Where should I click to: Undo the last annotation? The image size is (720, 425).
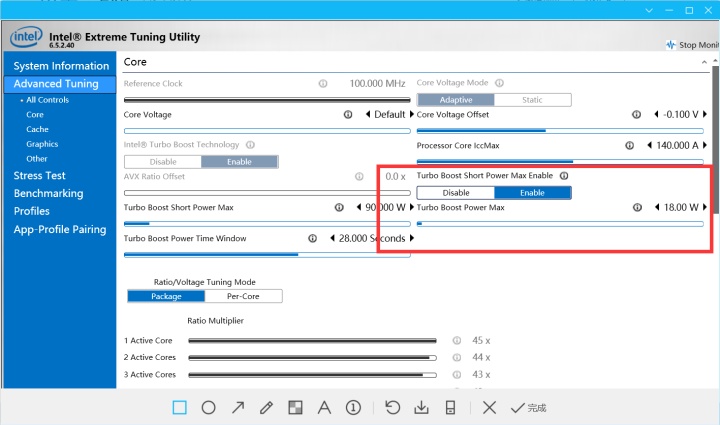pyautogui.click(x=392, y=408)
